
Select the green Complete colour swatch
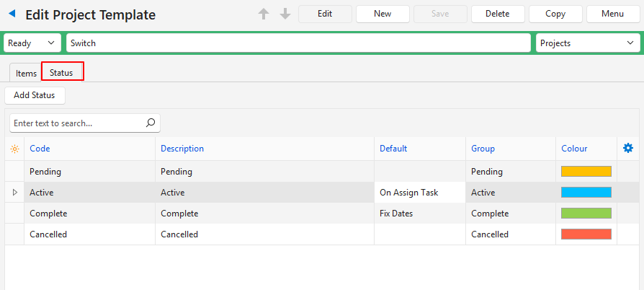[x=586, y=214]
